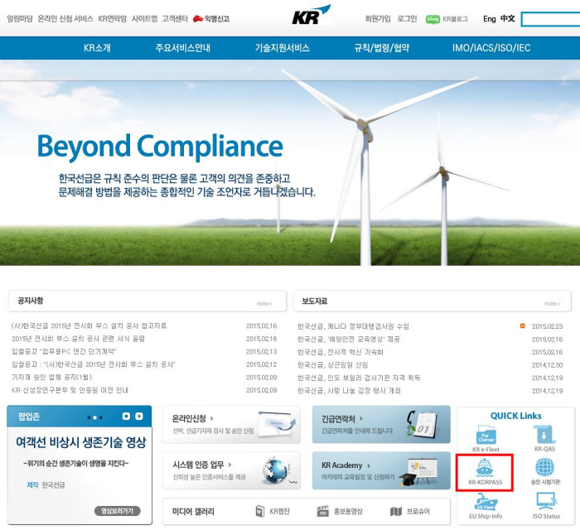580x530 pixels.
Task: Open the KR-KORPASS quick link icon
Action: [x=485, y=467]
